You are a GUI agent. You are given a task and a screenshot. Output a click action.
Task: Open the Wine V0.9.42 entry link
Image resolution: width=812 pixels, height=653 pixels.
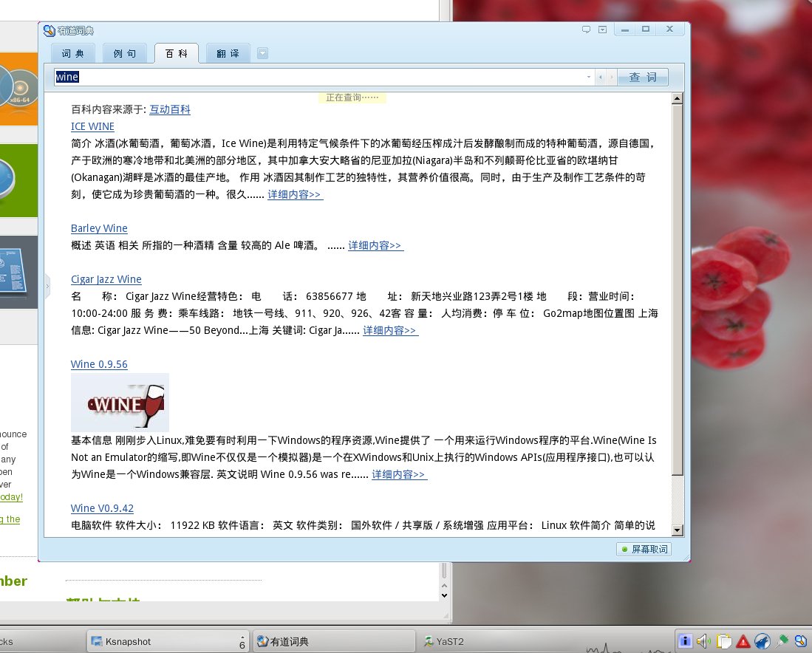102,508
